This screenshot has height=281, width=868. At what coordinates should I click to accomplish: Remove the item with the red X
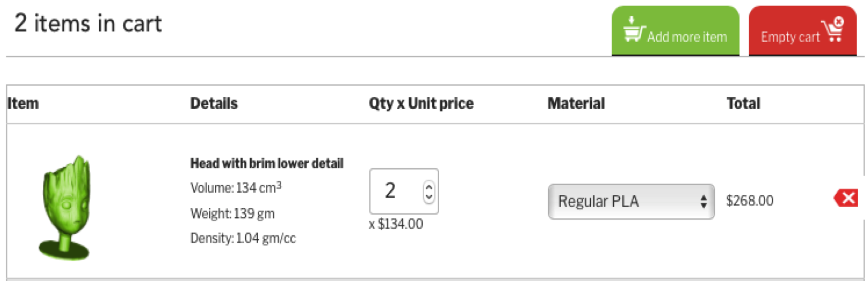(x=846, y=198)
